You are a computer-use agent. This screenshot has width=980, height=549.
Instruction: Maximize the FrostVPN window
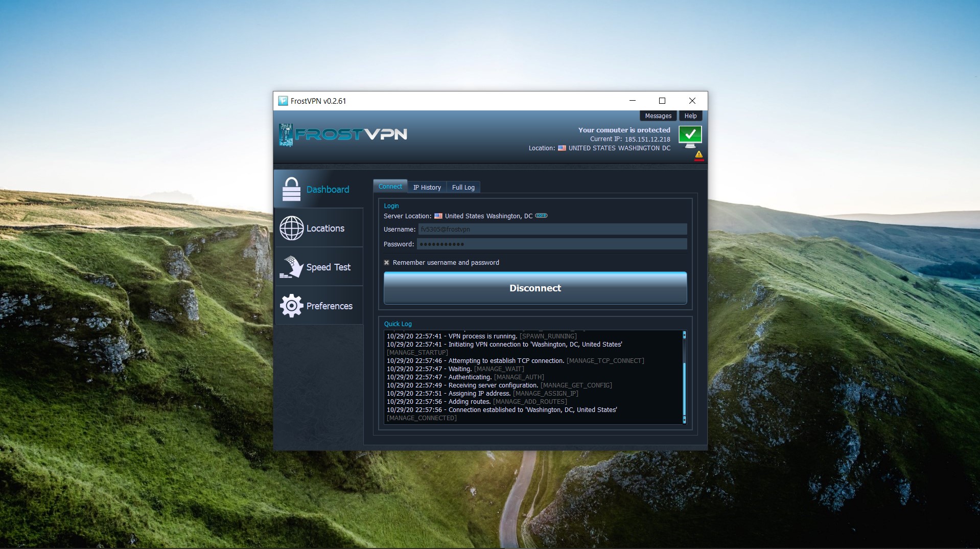[x=662, y=101]
